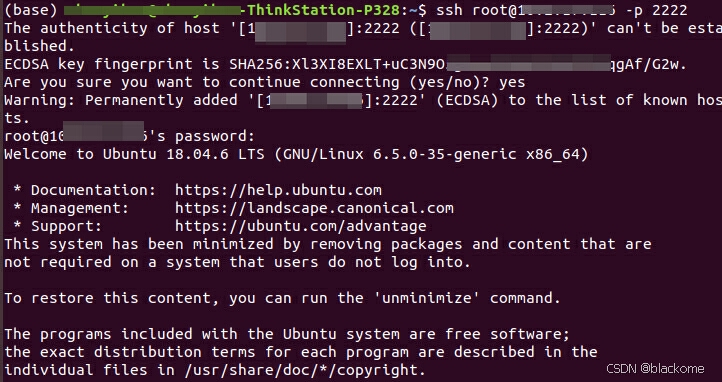
Task: Click the (base) conda environment indicator
Action: (29, 10)
